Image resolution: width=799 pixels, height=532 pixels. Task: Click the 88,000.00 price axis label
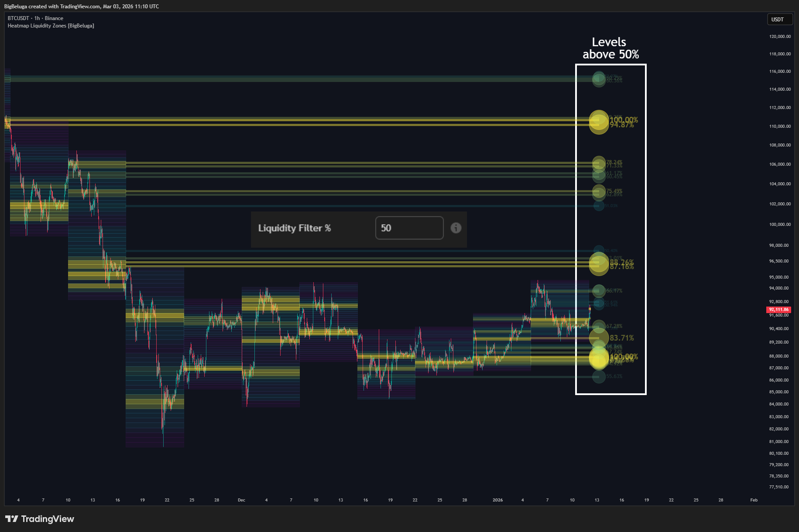(x=779, y=356)
